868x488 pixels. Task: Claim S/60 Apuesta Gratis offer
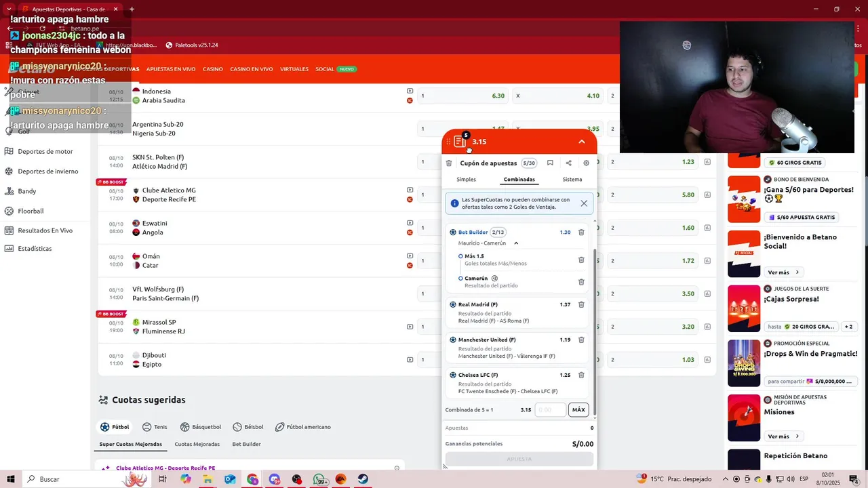pyautogui.click(x=802, y=218)
